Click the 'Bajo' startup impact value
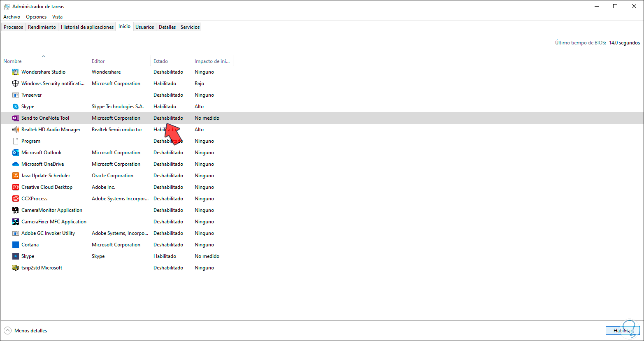The height and width of the screenshot is (341, 644). pos(200,84)
